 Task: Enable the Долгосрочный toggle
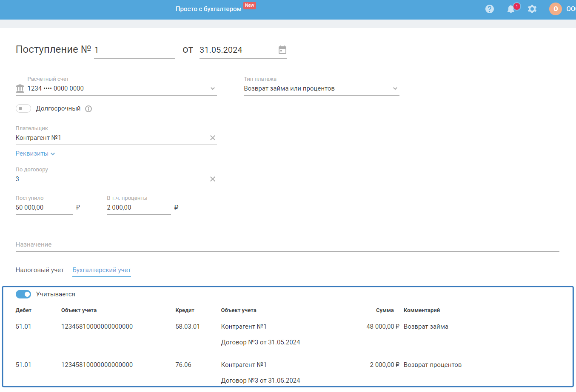(x=23, y=108)
